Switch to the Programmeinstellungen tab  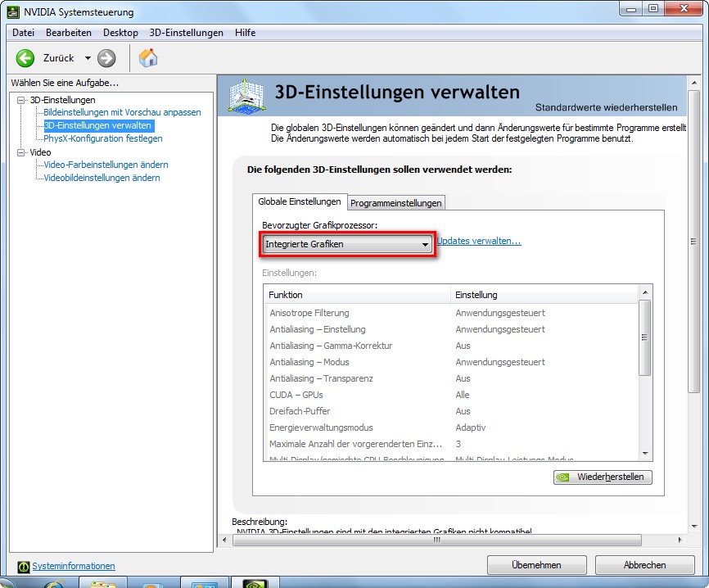[396, 203]
